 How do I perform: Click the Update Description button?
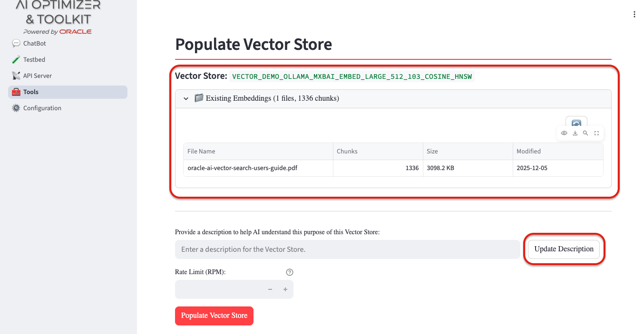[x=564, y=249]
